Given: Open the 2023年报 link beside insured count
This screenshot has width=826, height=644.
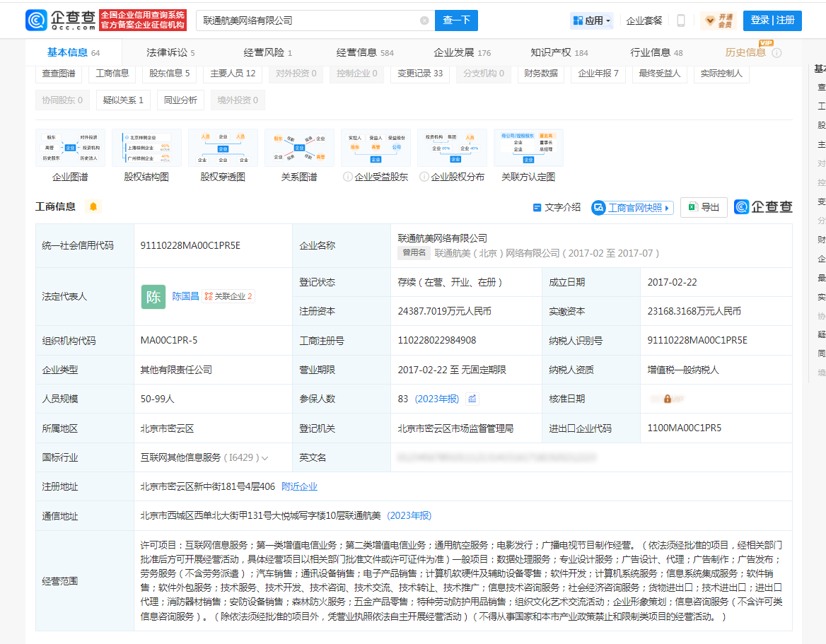Looking at the screenshot, I should [437, 399].
